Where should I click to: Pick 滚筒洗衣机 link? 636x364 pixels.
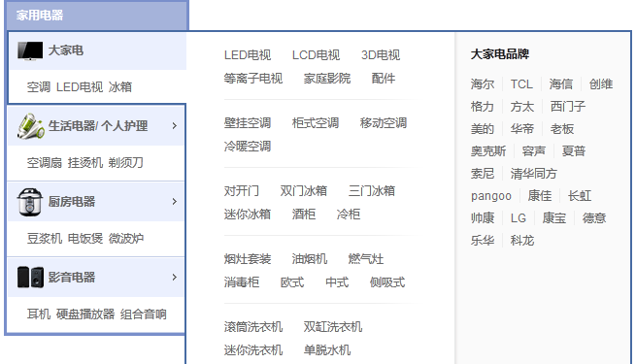pos(253,327)
